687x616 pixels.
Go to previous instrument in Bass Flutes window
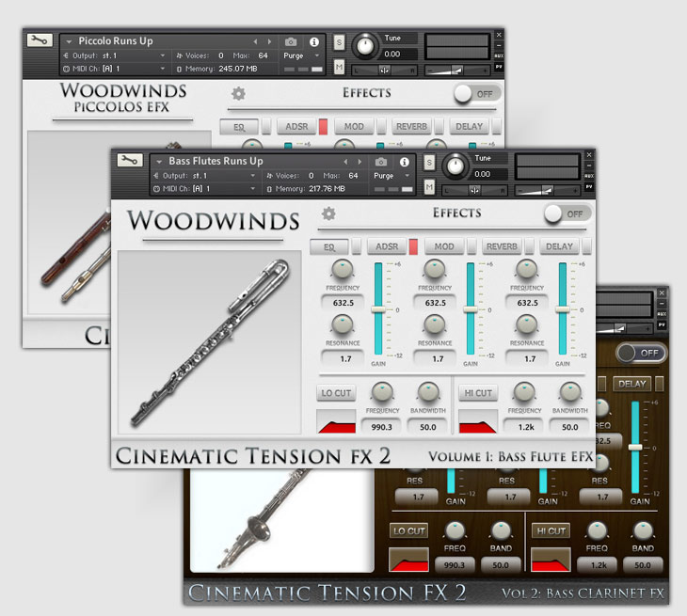point(345,162)
